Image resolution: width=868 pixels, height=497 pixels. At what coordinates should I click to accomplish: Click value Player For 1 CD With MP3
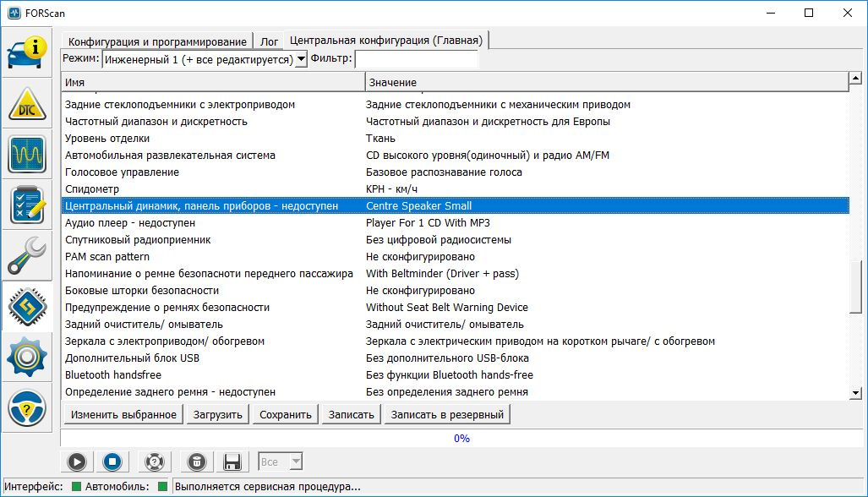428,222
